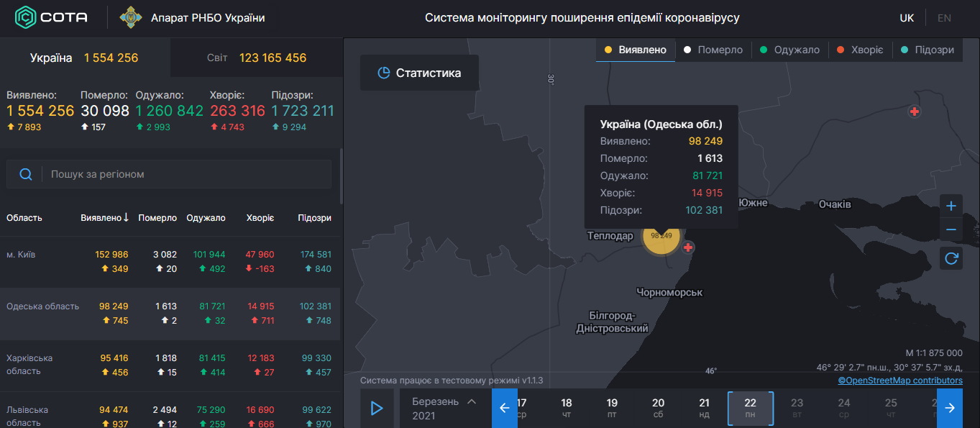
Task: Zoom out on the map
Action: point(951,229)
